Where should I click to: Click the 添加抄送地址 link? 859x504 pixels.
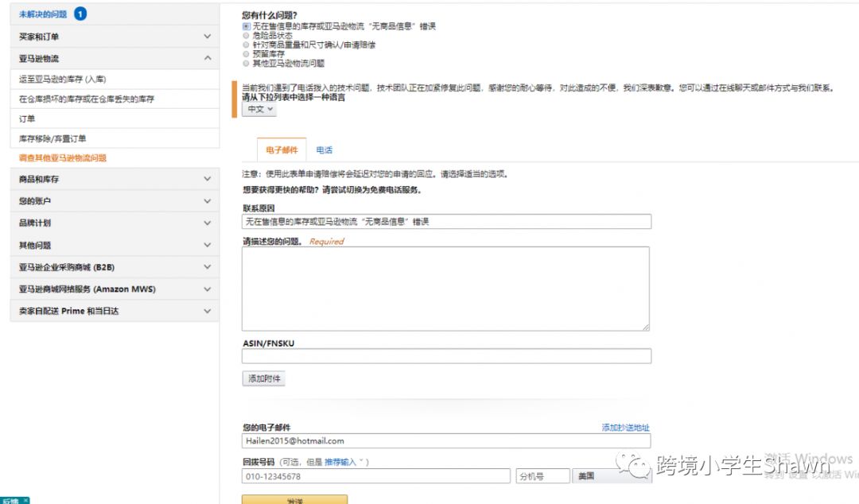tap(626, 428)
